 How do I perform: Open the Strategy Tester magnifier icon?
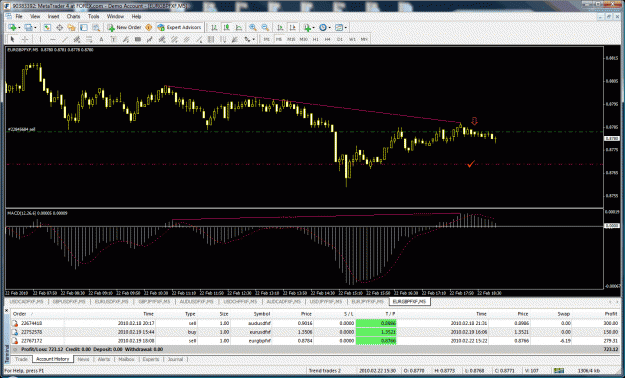[x=96, y=28]
